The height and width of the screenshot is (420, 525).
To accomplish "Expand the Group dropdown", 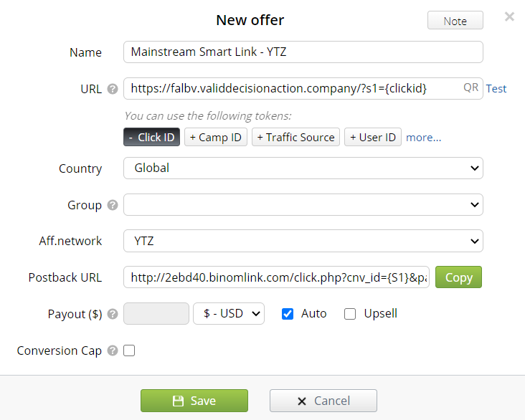I will click(x=303, y=204).
